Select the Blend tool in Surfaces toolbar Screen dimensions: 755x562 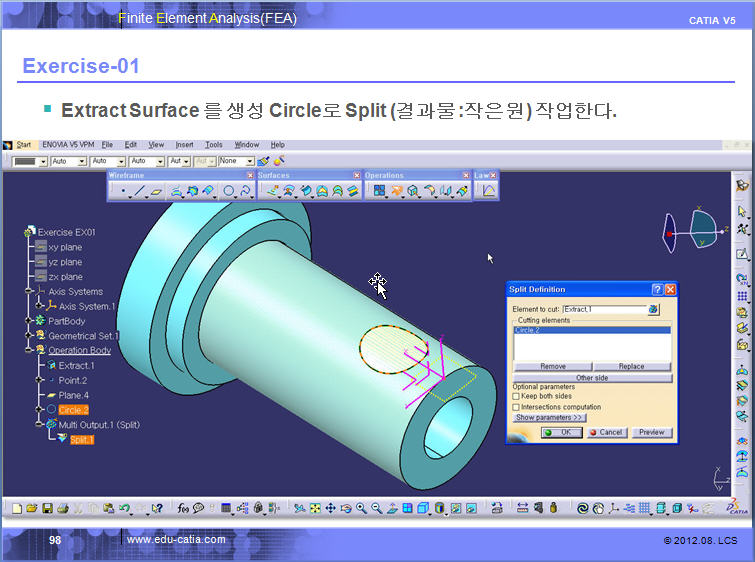[x=353, y=191]
